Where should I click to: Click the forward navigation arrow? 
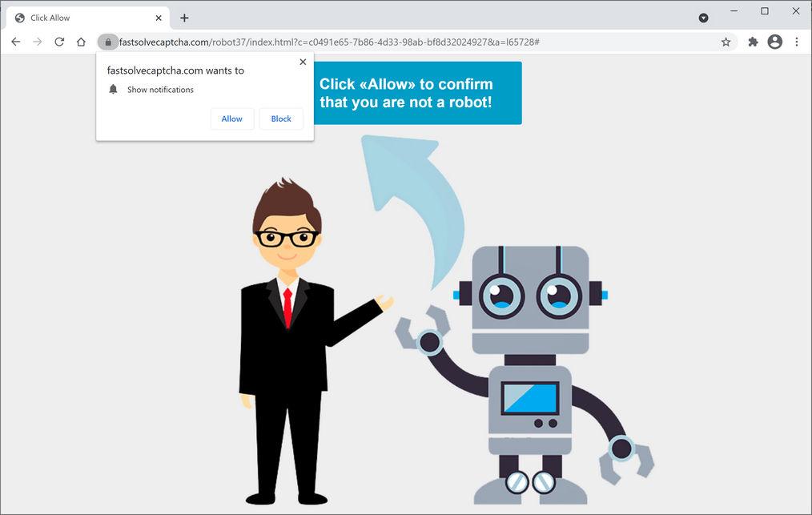37,42
